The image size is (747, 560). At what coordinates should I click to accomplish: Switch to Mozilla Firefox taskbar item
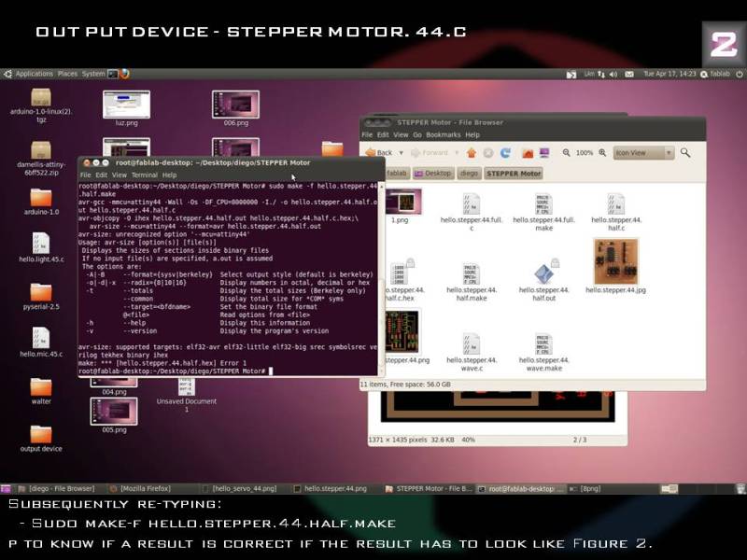coord(140,488)
